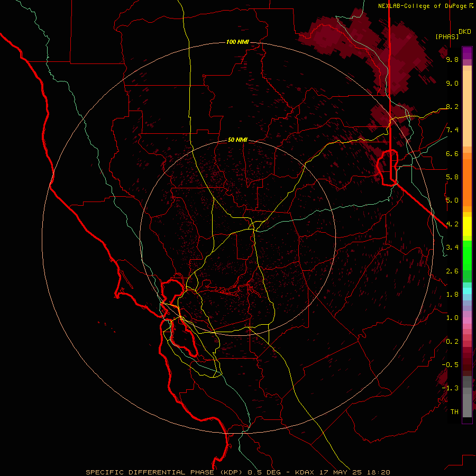This screenshot has width=476, height=476.
Task: Click the 4.2 colorbar value
Action: [x=452, y=224]
